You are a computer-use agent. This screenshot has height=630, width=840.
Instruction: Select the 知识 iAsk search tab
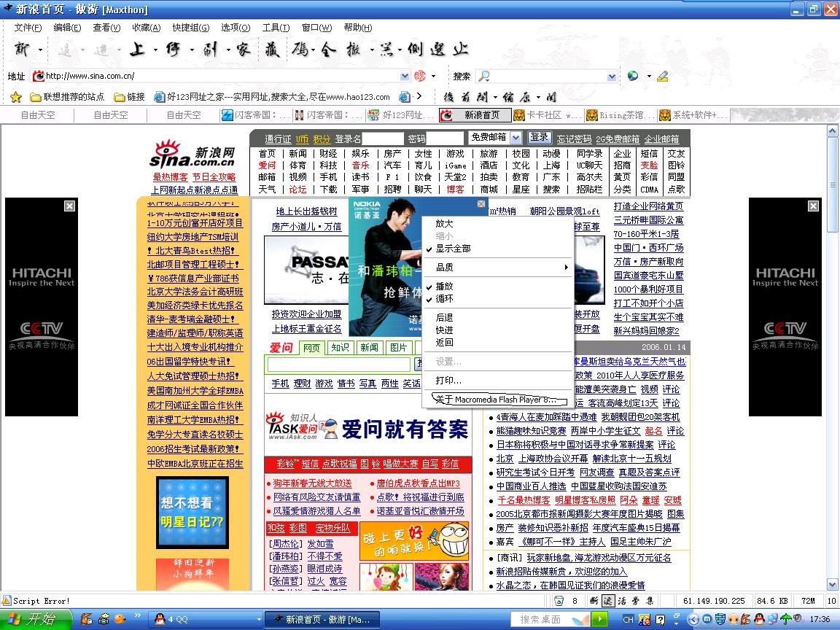point(340,348)
